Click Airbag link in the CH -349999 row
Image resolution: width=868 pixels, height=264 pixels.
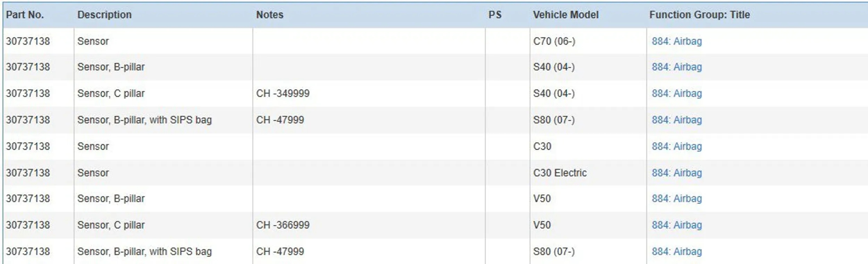pos(676,93)
